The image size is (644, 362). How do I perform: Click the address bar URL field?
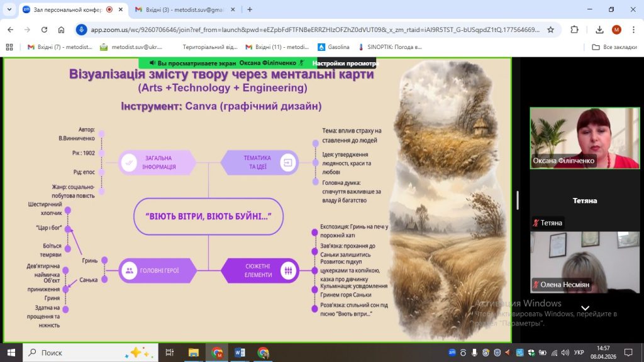click(x=314, y=30)
